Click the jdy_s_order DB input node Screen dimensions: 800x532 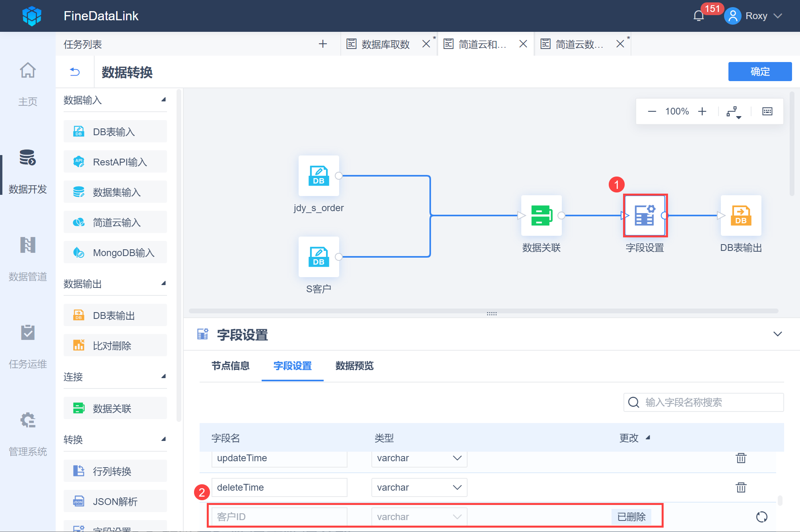pyautogui.click(x=318, y=176)
